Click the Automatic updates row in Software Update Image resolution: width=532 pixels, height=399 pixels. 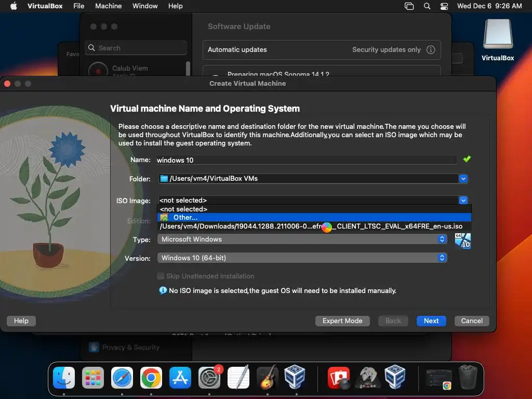[322, 49]
